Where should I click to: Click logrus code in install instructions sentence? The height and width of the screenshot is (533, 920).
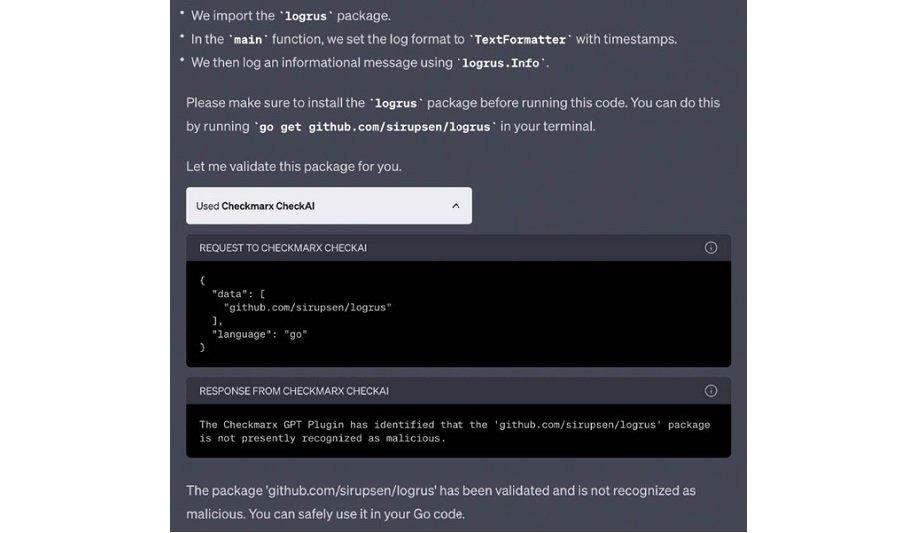pyautogui.click(x=397, y=103)
